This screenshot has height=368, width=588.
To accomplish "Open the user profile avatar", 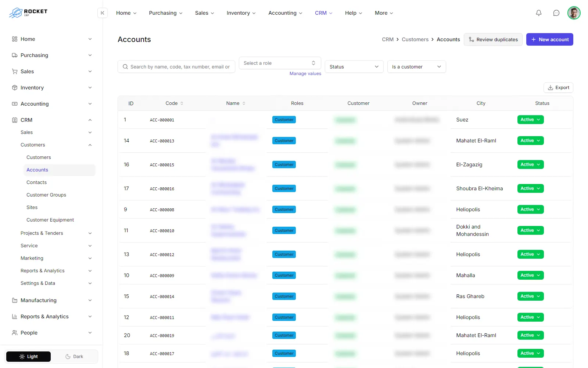I will (x=574, y=13).
